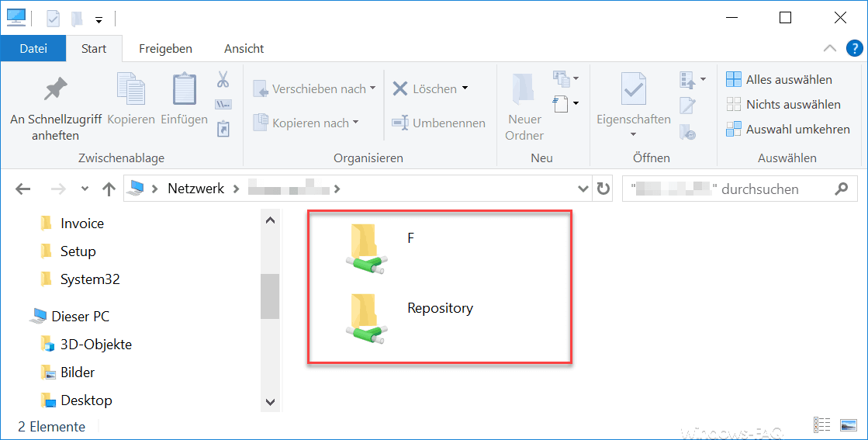Viewport: 868px width, 440px height.
Task: Expand address bar history dropdown
Action: pos(583,189)
